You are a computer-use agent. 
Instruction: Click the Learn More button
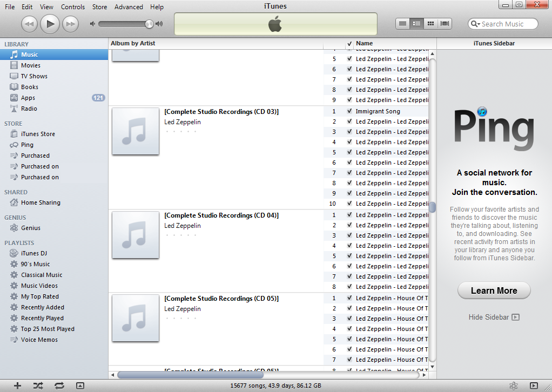click(x=494, y=290)
